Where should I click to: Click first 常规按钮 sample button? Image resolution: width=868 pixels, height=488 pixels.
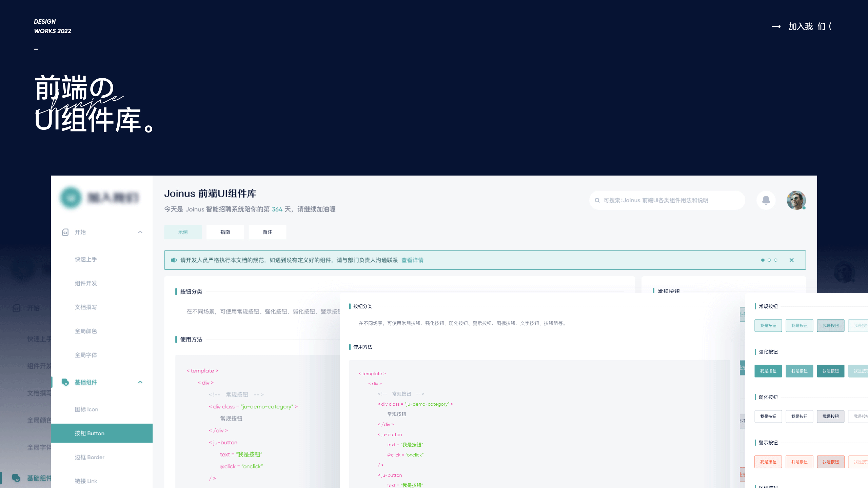pos(768,326)
